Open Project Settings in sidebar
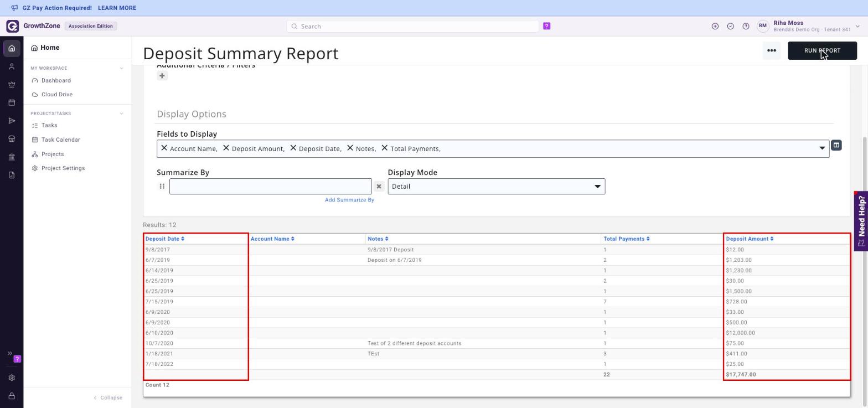 [63, 168]
